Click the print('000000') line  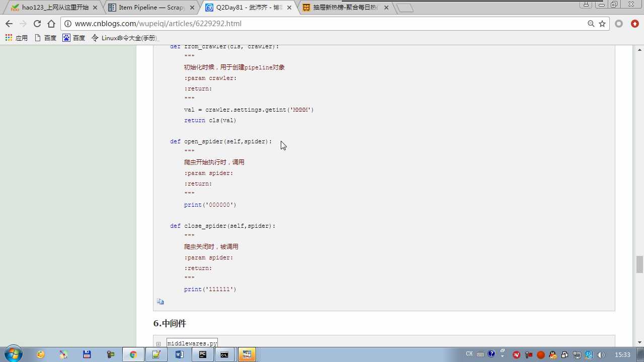pyautogui.click(x=210, y=205)
